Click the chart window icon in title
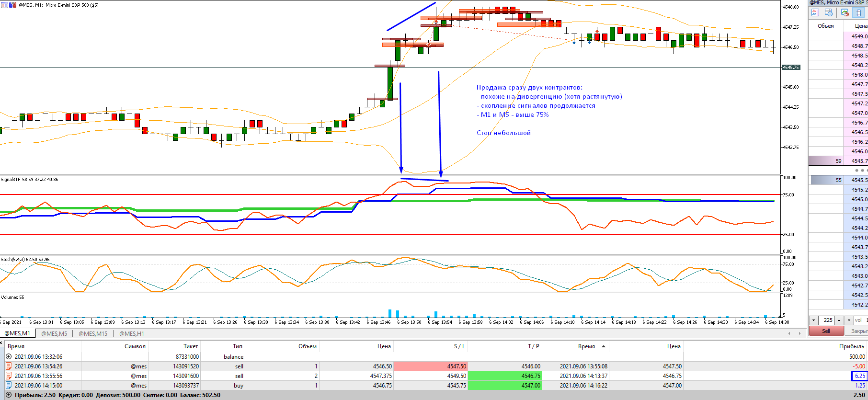The width and height of the screenshot is (868, 400). 5,5
